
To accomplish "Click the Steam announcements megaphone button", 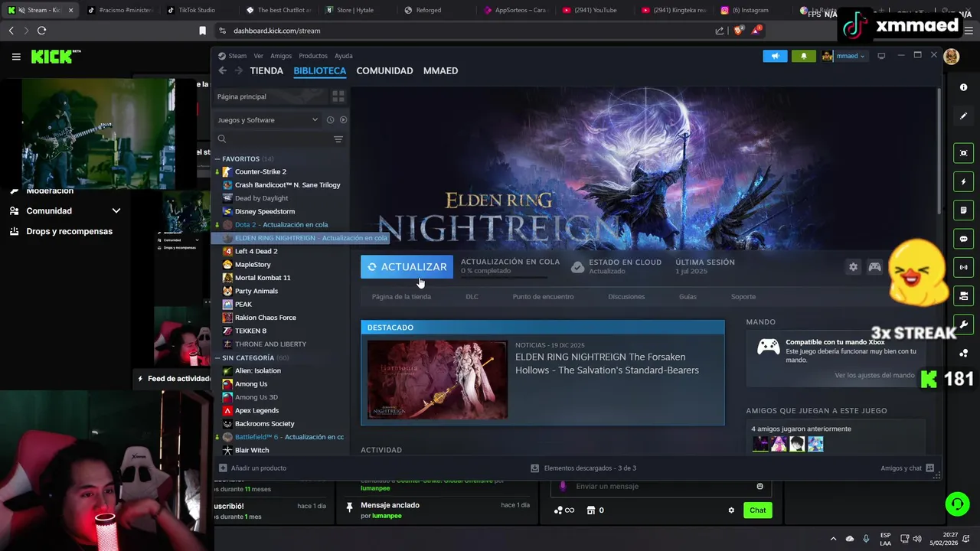I will 775,56.
